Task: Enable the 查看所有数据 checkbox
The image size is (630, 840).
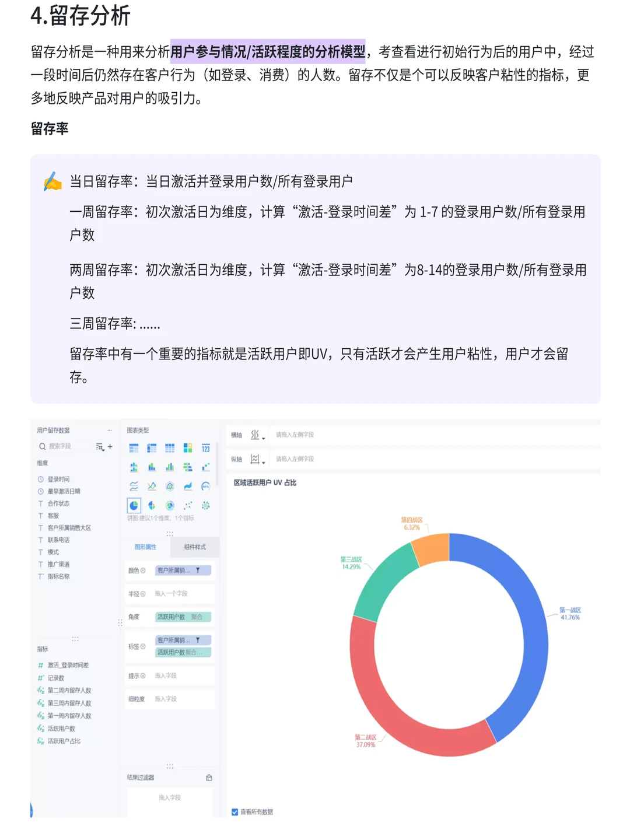Action: pos(235,811)
